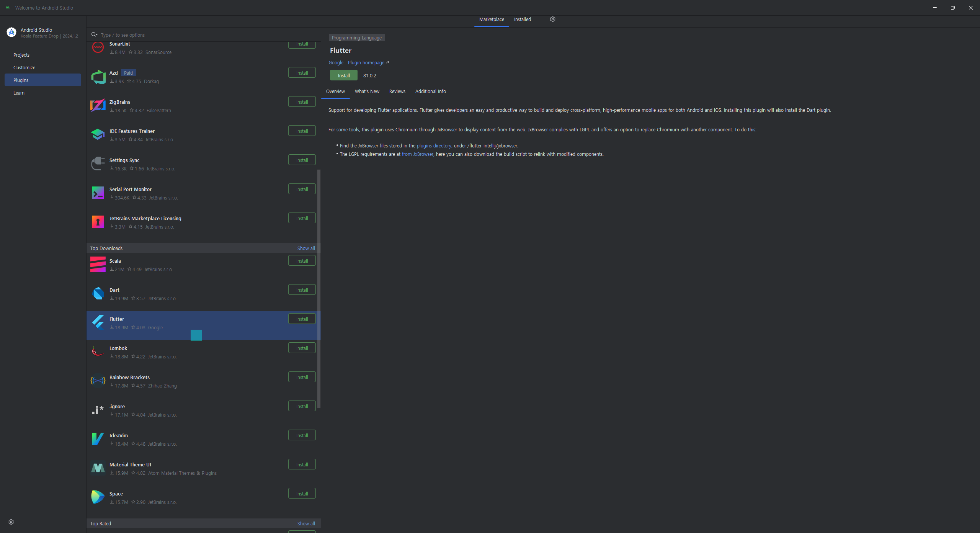Select the Lombok chili pepper icon

[98, 352]
